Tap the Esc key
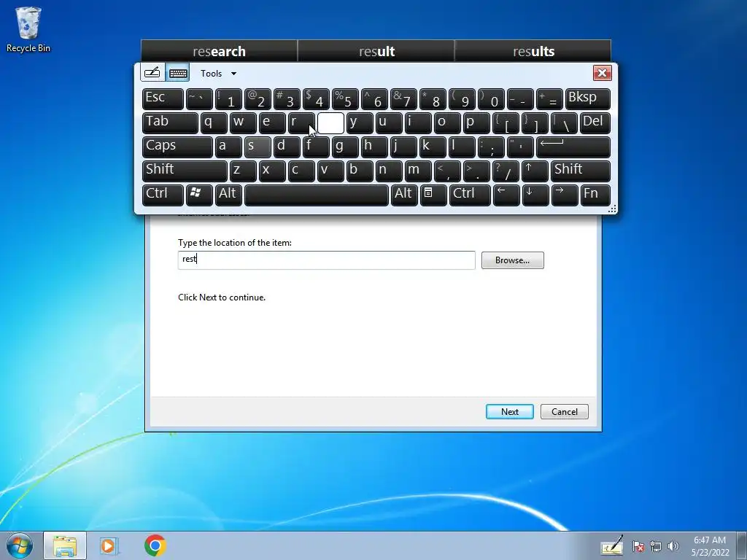 pos(163,99)
